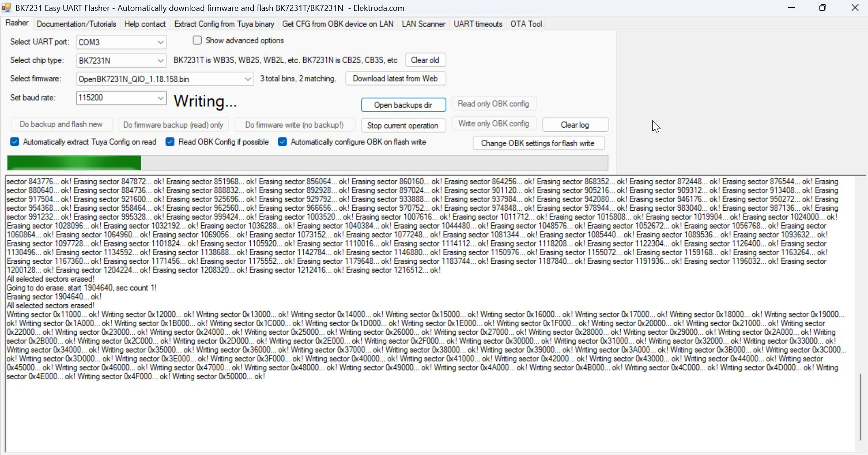Open the LAN Scanner tab
This screenshot has width=868, height=455.
pyautogui.click(x=423, y=24)
